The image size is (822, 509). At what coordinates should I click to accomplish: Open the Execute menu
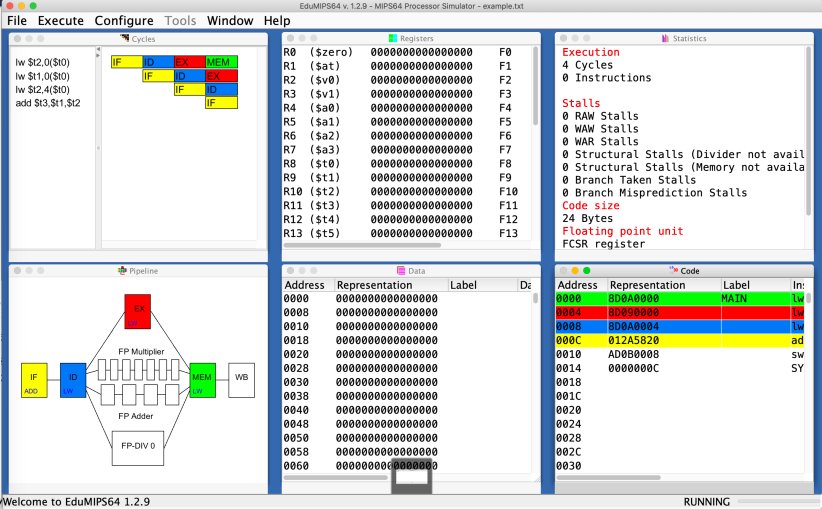61,20
